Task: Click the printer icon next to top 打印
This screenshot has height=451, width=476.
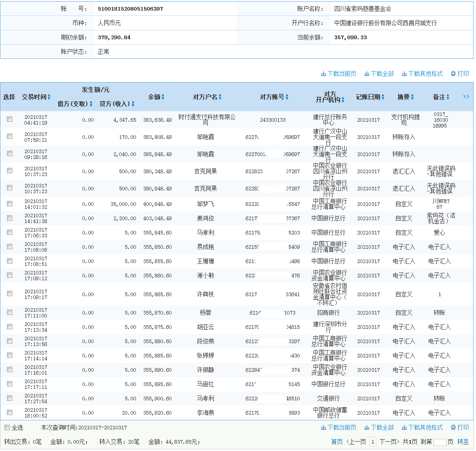Action: click(453, 74)
